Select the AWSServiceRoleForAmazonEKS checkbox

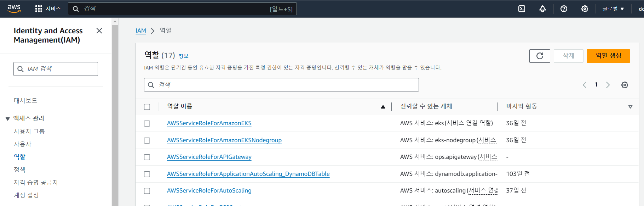(x=147, y=123)
